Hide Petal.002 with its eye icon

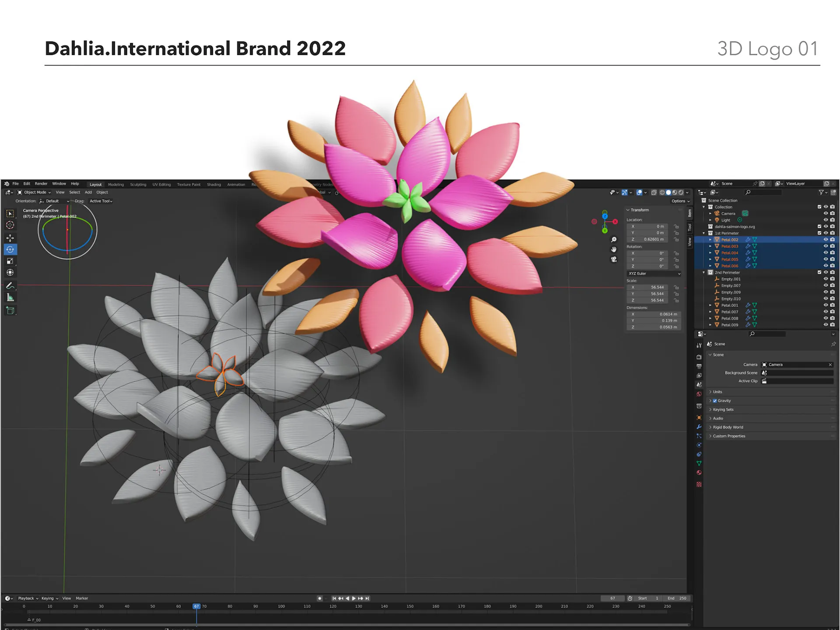[826, 240]
